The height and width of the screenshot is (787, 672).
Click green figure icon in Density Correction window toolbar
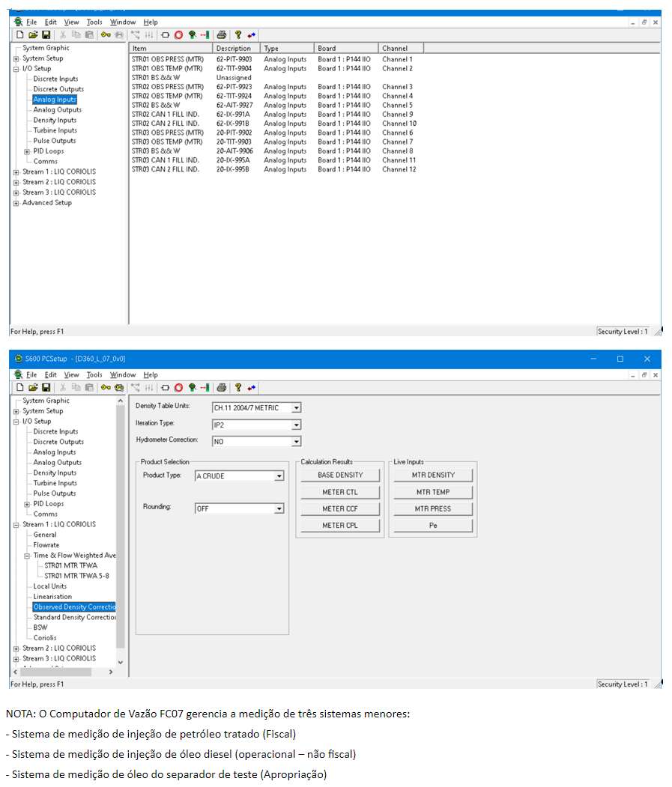point(192,388)
